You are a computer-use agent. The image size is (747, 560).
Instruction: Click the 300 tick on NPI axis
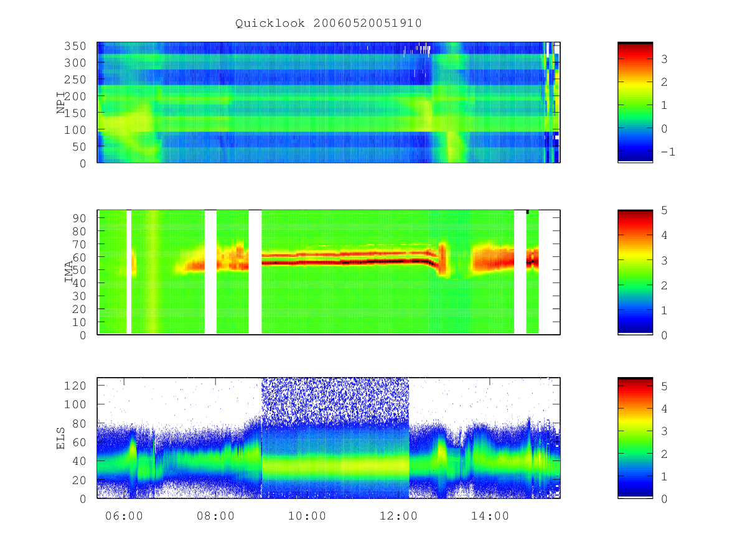[x=76, y=63]
